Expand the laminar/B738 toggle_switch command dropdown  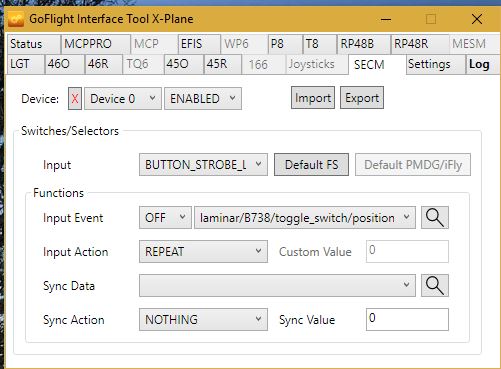305,218
